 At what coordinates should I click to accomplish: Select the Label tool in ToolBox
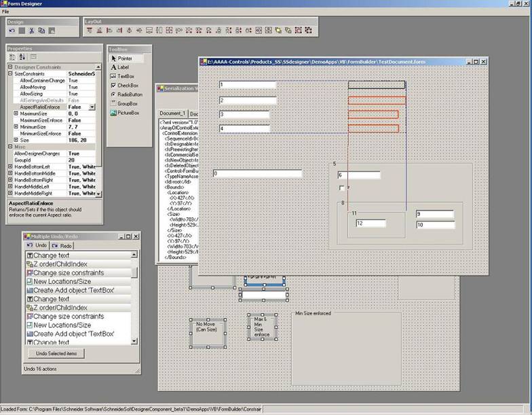[119, 67]
